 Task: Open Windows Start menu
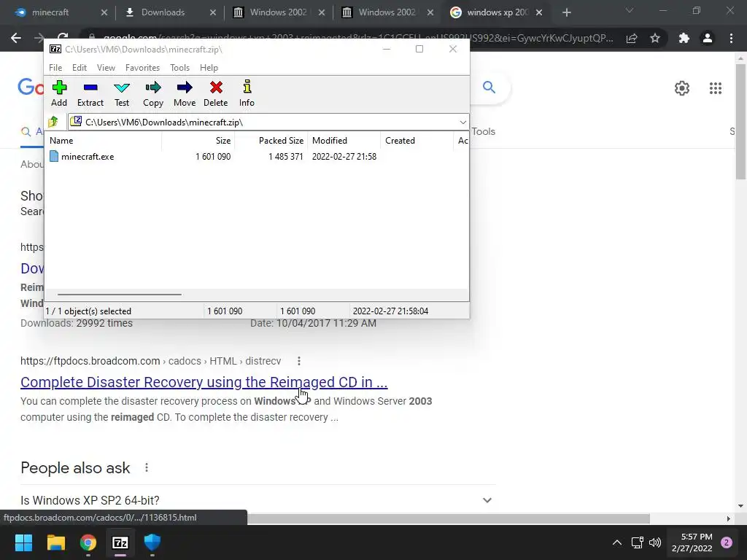(x=23, y=542)
